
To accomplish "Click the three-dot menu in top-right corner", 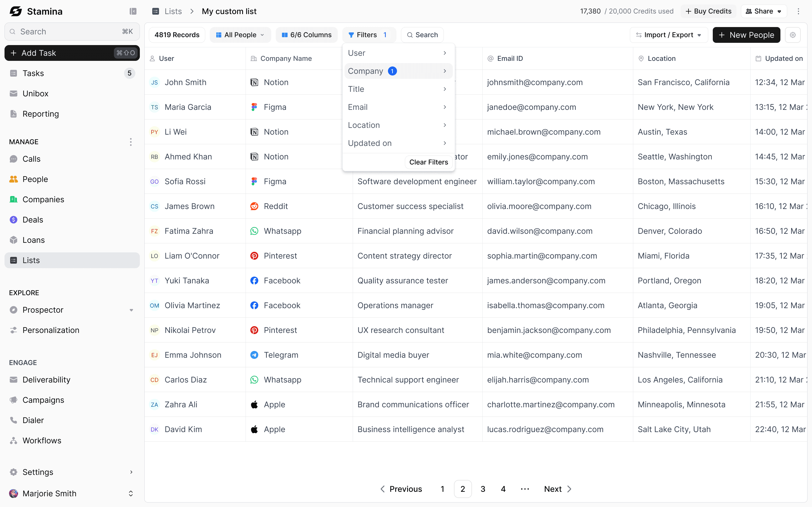I will [x=798, y=11].
